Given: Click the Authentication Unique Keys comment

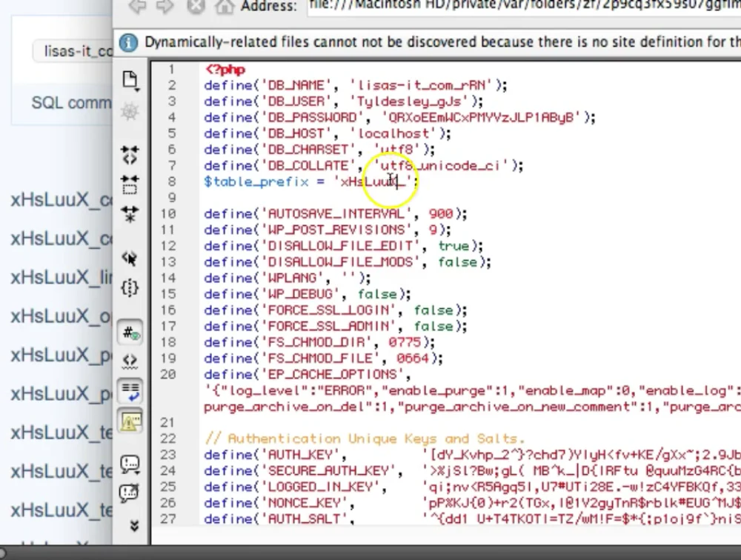Looking at the screenshot, I should [365, 439].
